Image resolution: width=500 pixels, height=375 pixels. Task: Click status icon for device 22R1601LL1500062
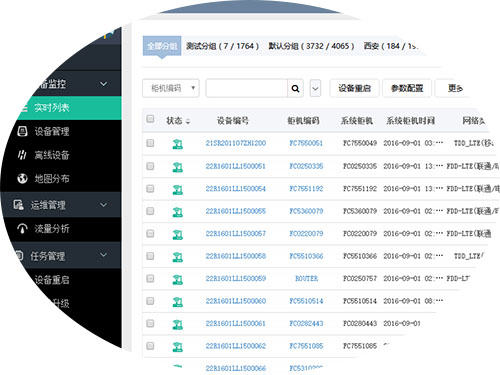[x=178, y=346]
